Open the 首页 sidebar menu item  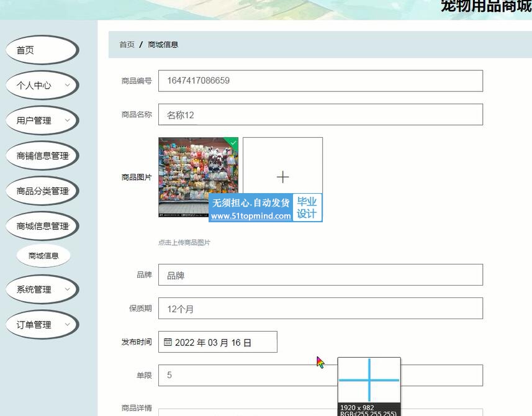point(42,50)
